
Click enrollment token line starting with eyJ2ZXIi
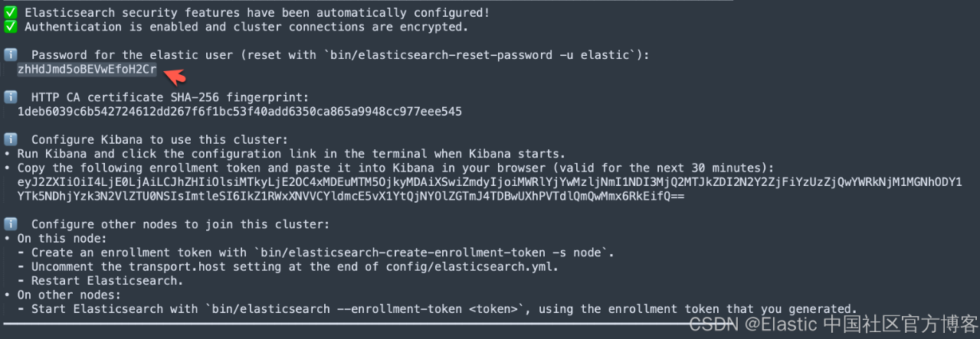point(489,181)
